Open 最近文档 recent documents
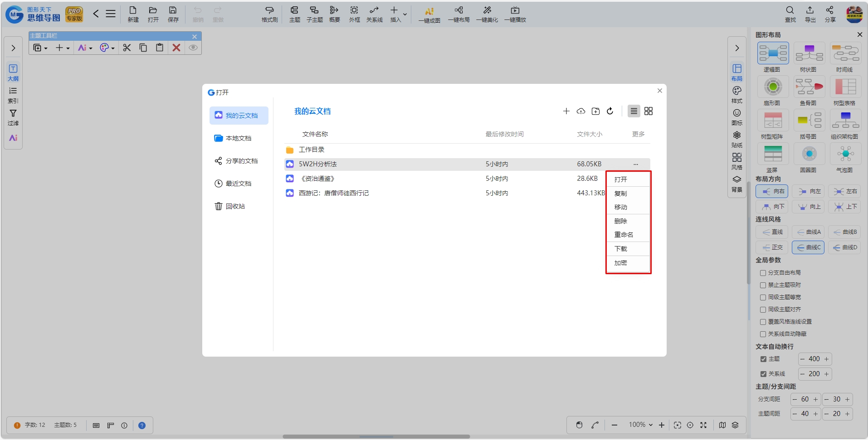 coord(239,184)
